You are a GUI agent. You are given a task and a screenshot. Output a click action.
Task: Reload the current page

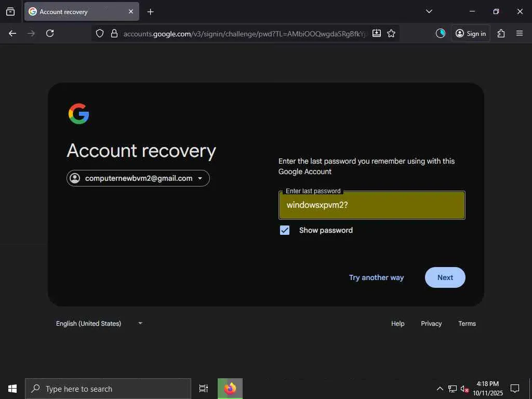coord(50,33)
